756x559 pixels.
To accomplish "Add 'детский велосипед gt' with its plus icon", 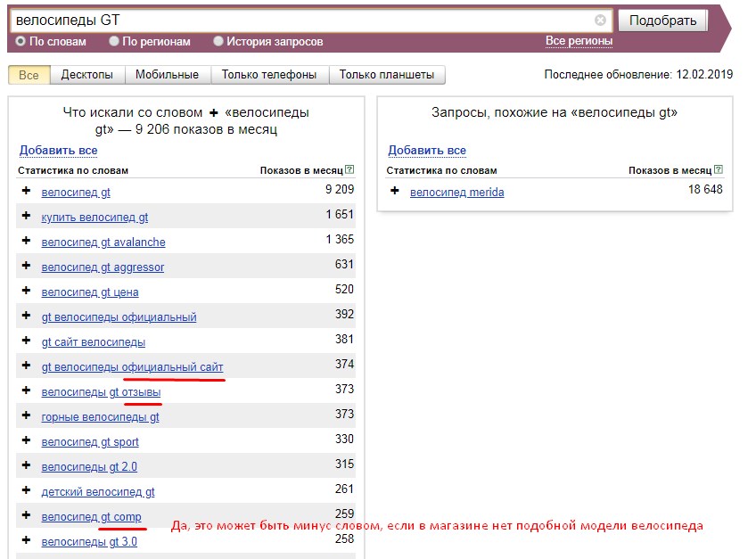I will click(x=26, y=491).
